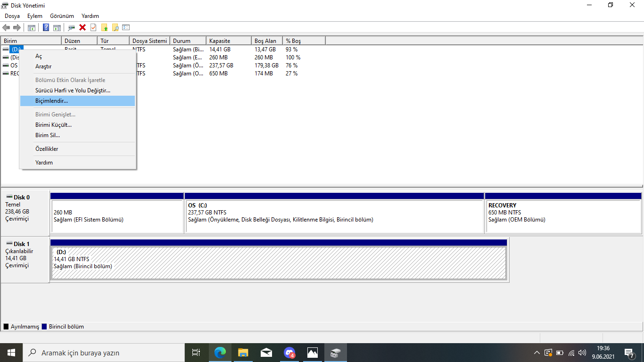
Task: Sort by the % Boş column header
Action: click(x=304, y=41)
